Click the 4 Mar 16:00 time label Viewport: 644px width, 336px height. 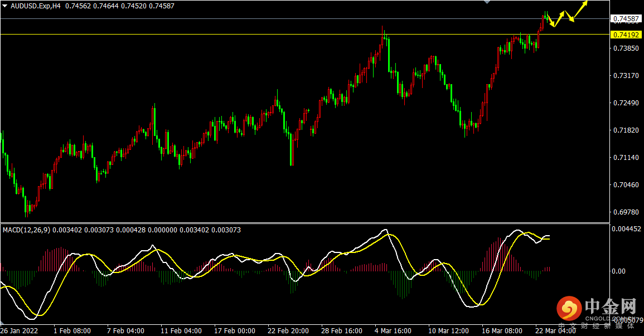(x=393, y=330)
